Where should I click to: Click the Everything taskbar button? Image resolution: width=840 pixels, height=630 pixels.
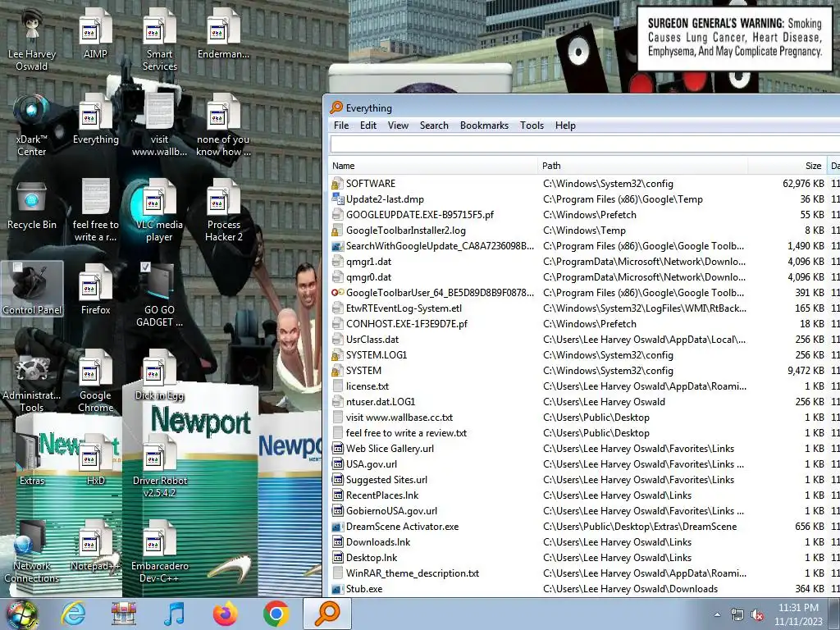click(327, 614)
